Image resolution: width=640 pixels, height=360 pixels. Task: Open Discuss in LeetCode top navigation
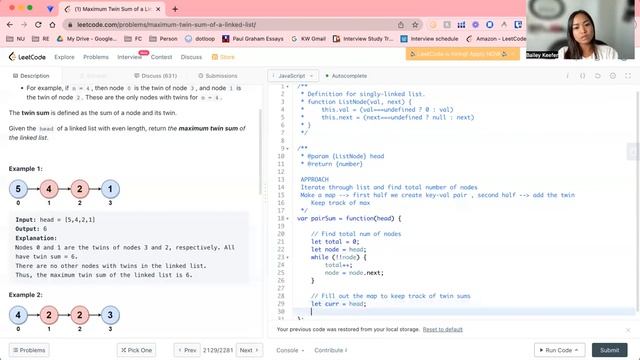[191, 57]
